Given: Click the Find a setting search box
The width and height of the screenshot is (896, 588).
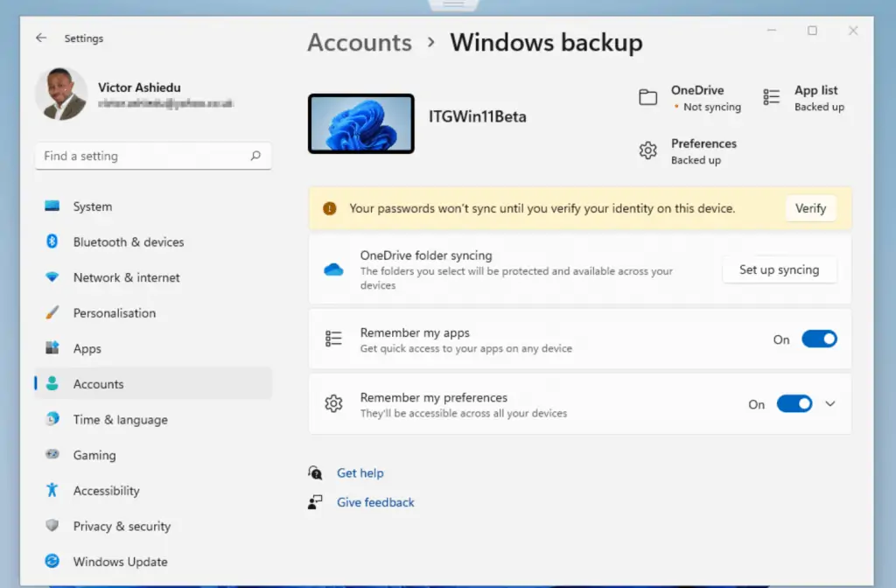Looking at the screenshot, I should [x=153, y=156].
